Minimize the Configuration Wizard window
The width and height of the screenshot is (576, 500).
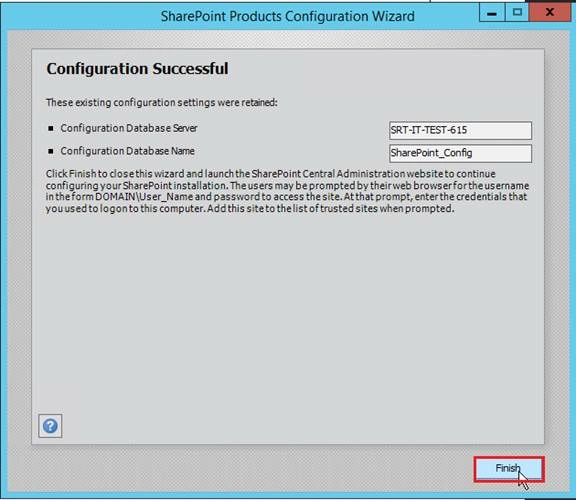[x=492, y=13]
